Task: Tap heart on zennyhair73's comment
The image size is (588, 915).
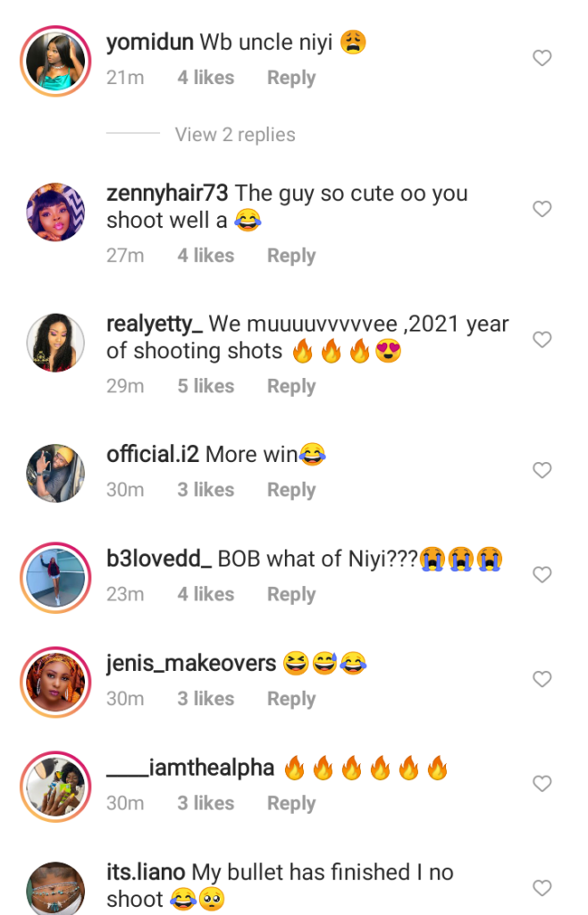Action: click(542, 209)
